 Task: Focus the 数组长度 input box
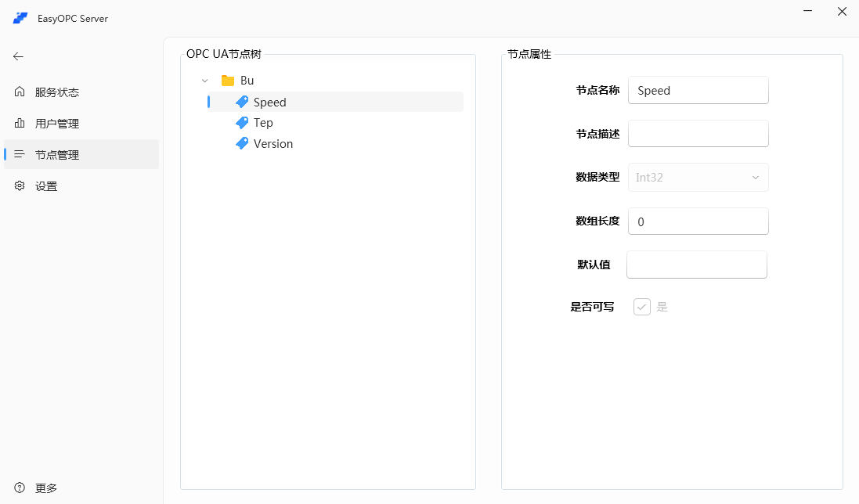(x=698, y=221)
